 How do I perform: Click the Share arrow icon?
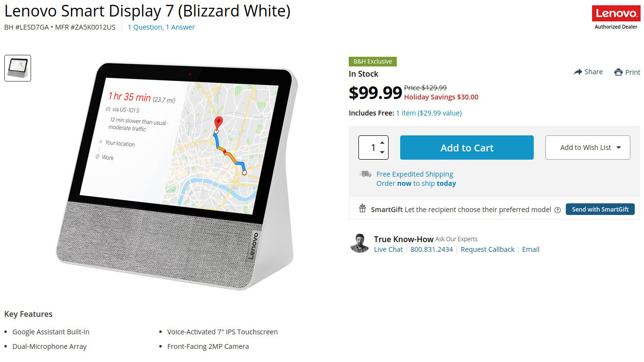pos(578,72)
